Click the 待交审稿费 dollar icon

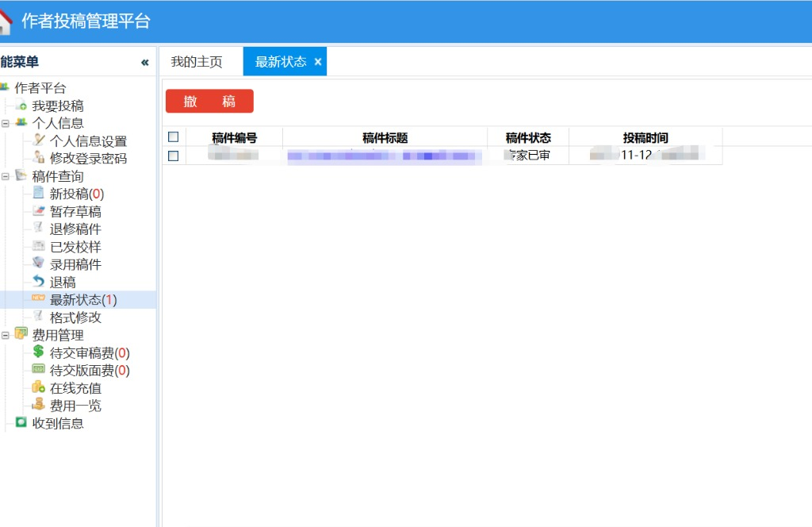[39, 352]
